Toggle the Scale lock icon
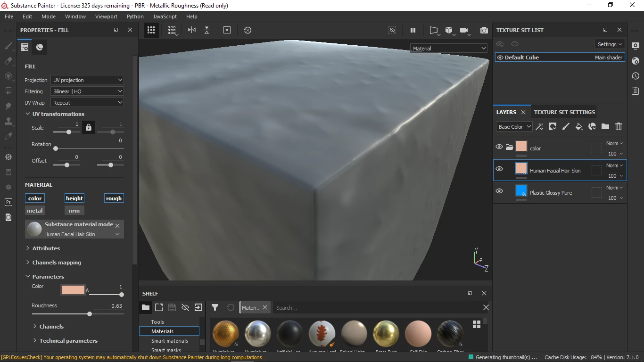The image size is (644, 362). (x=88, y=127)
